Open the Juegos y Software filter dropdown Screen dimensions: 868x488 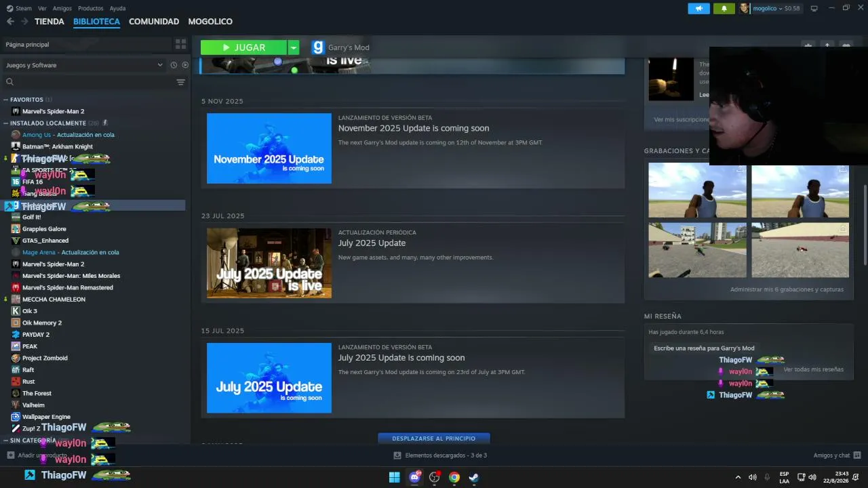[84, 65]
